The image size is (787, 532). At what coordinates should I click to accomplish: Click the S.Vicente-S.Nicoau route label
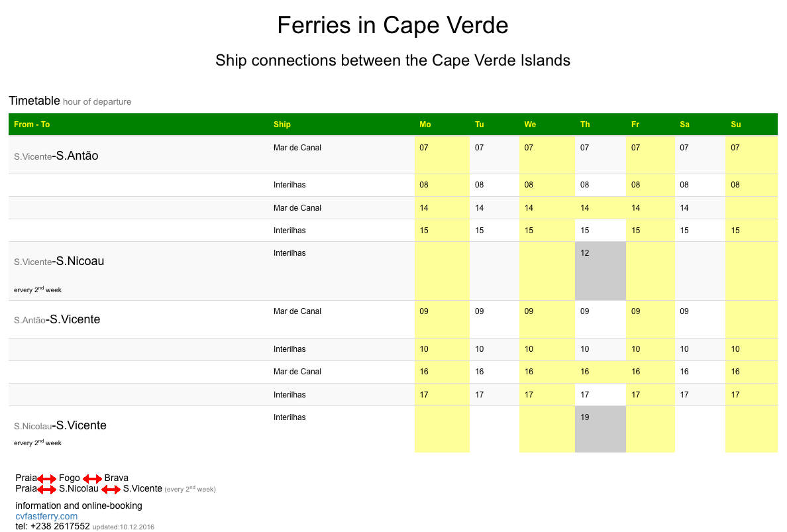point(59,261)
